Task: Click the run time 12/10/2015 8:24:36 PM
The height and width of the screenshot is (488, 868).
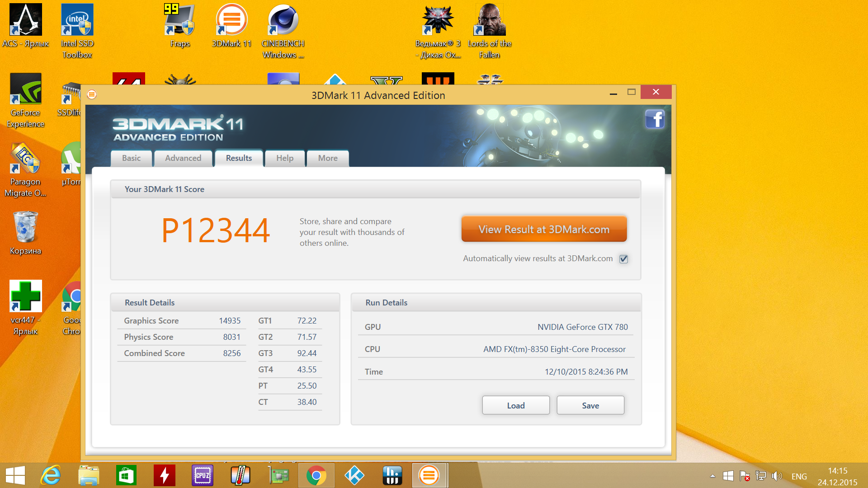Action: click(586, 372)
